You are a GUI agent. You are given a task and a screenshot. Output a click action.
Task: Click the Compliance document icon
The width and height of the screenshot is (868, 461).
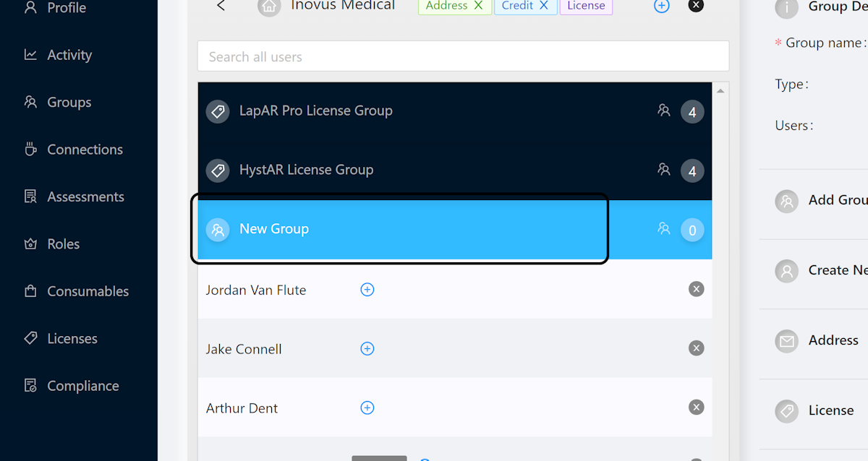[x=30, y=386]
